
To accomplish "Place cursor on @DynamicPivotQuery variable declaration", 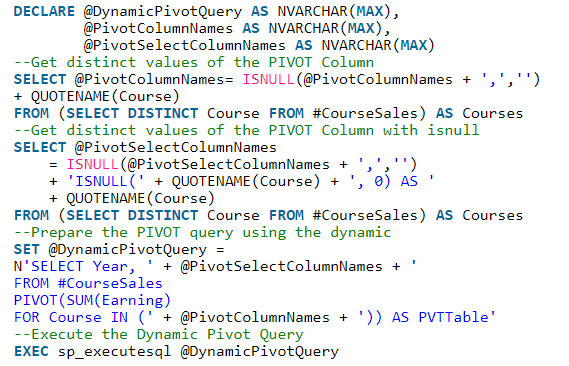I will [163, 12].
